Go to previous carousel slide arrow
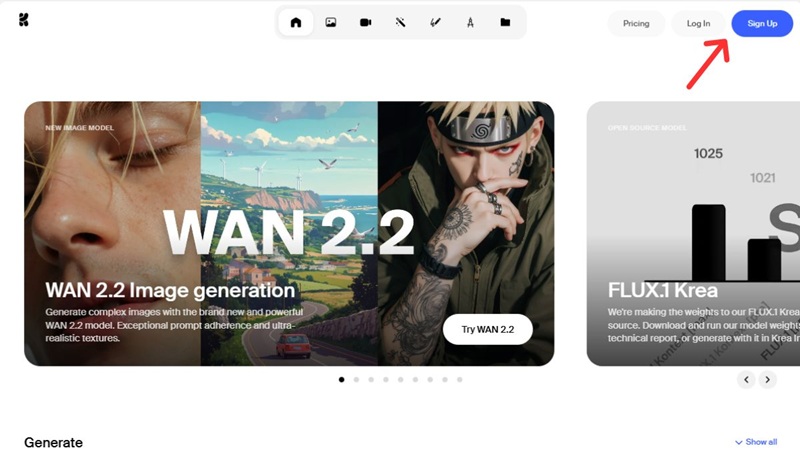800x450 pixels. click(x=746, y=380)
